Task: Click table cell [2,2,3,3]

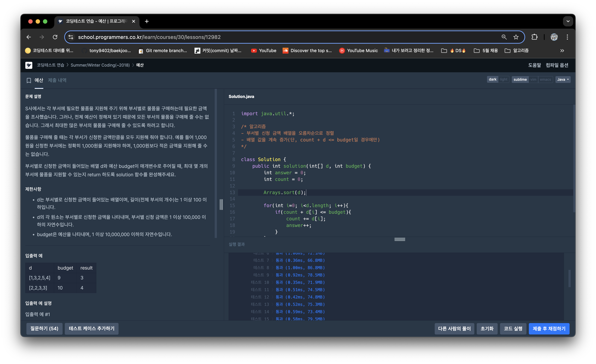Action: pos(40,288)
